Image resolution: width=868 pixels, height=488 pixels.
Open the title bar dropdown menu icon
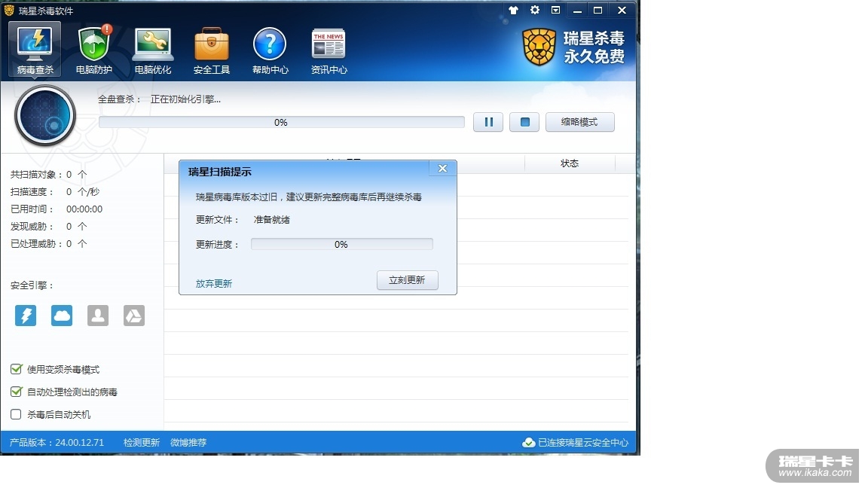pos(556,10)
